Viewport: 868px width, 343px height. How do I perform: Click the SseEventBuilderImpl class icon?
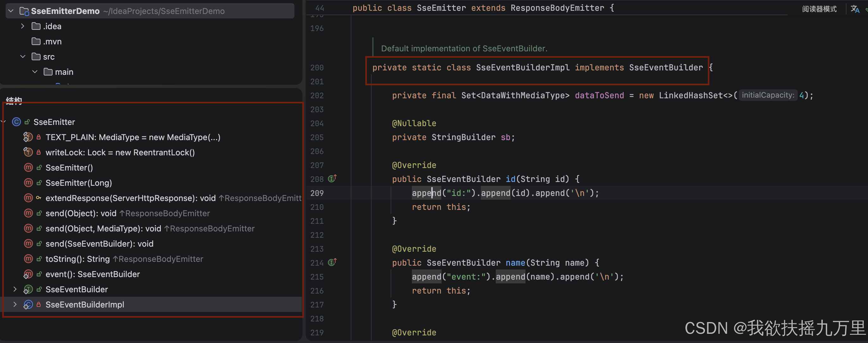[28, 305]
